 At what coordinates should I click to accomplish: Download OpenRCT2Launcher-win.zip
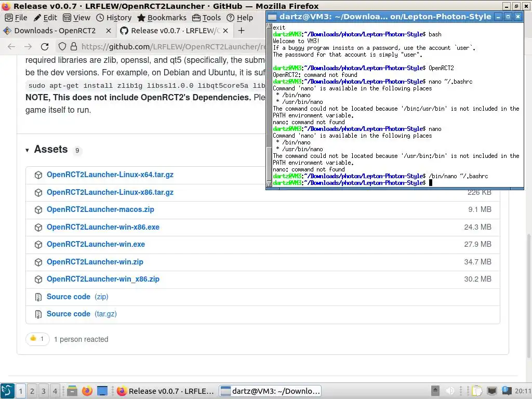tap(95, 262)
